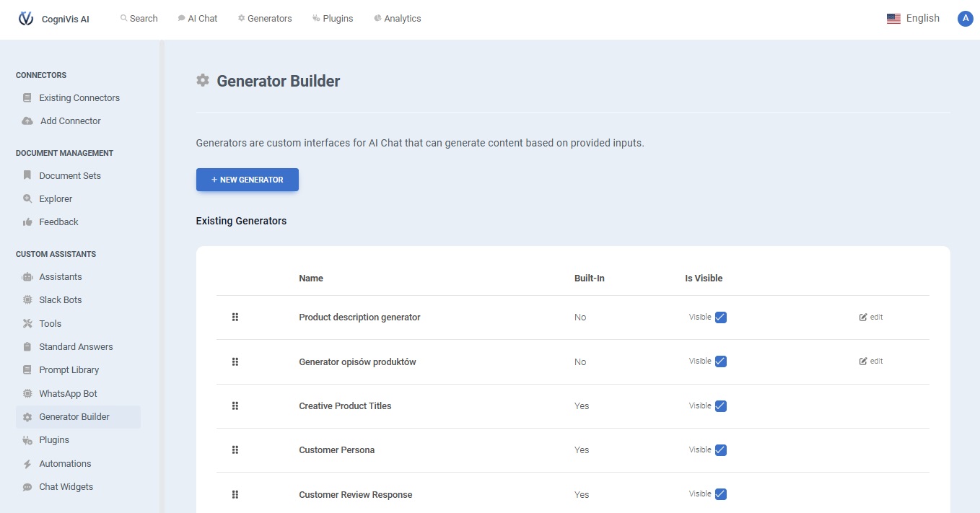The width and height of the screenshot is (980, 513).
Task: Open the user avatar icon
Action: click(965, 19)
